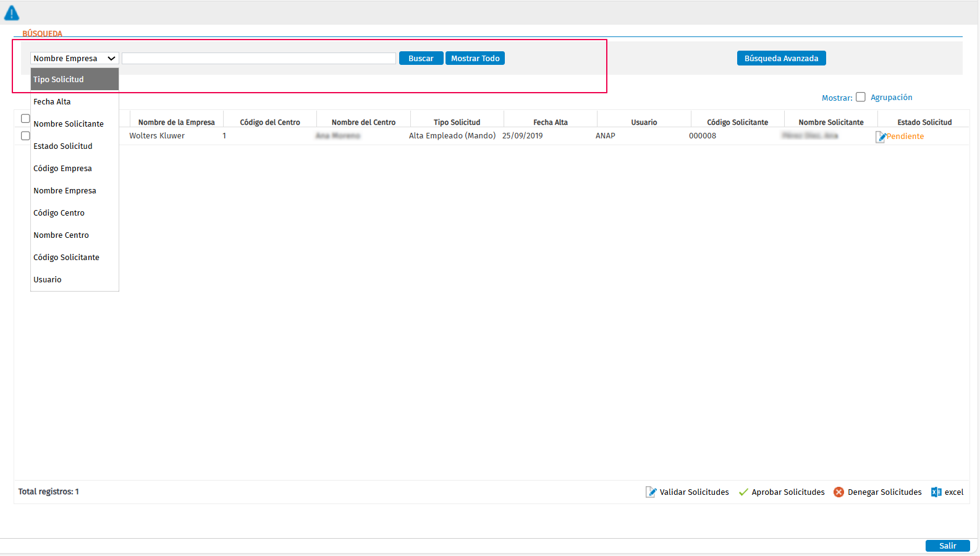
Task: Click the Denegar Solicitudes link
Action: pyautogui.click(x=884, y=492)
